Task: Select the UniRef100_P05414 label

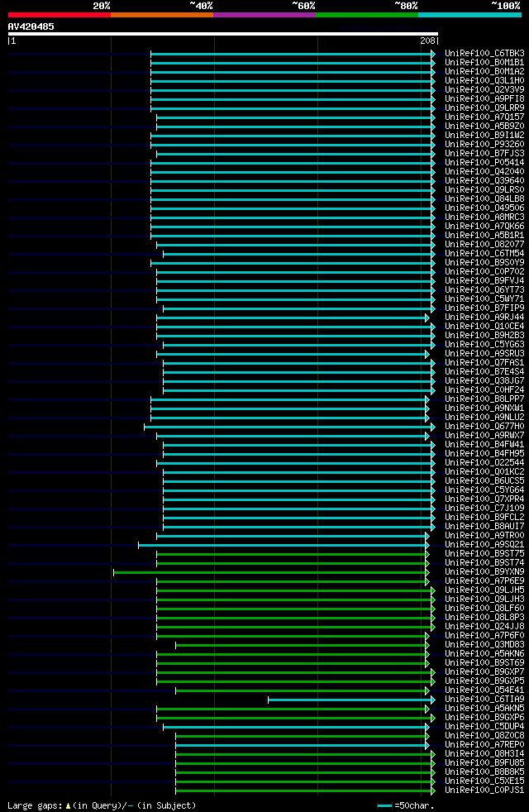Action: tap(484, 163)
